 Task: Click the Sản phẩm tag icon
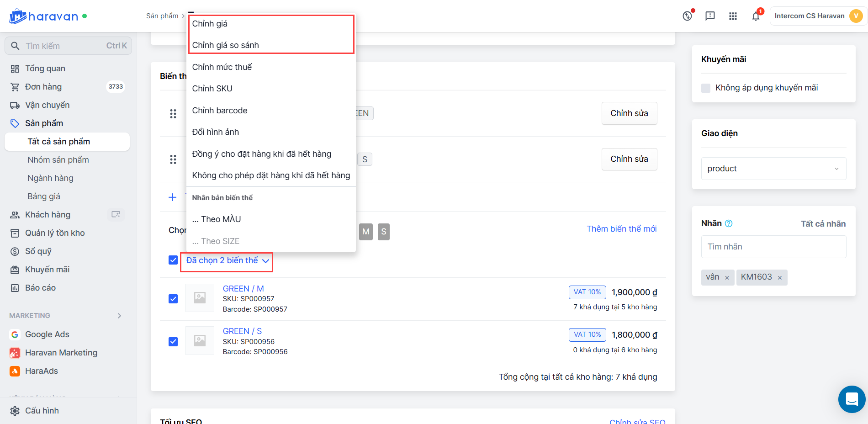coord(15,123)
